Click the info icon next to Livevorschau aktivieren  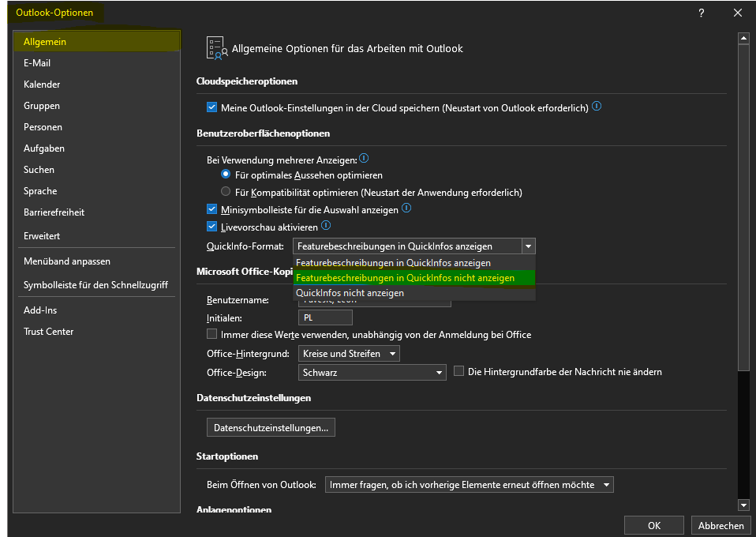pyautogui.click(x=326, y=225)
